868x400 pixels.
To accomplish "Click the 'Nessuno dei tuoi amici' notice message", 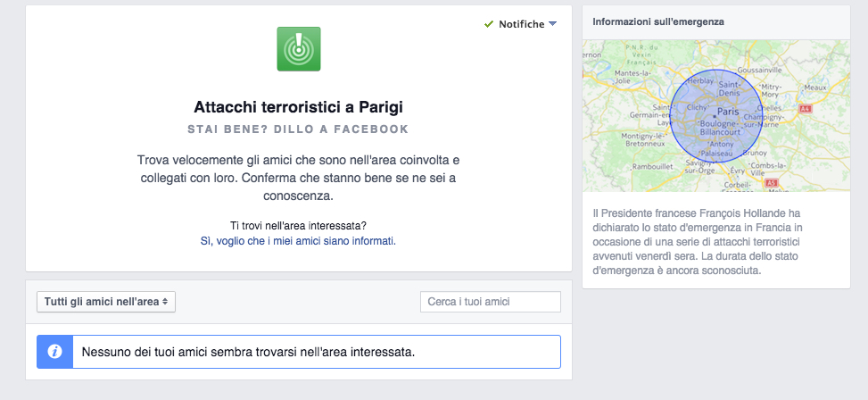I will 248,352.
